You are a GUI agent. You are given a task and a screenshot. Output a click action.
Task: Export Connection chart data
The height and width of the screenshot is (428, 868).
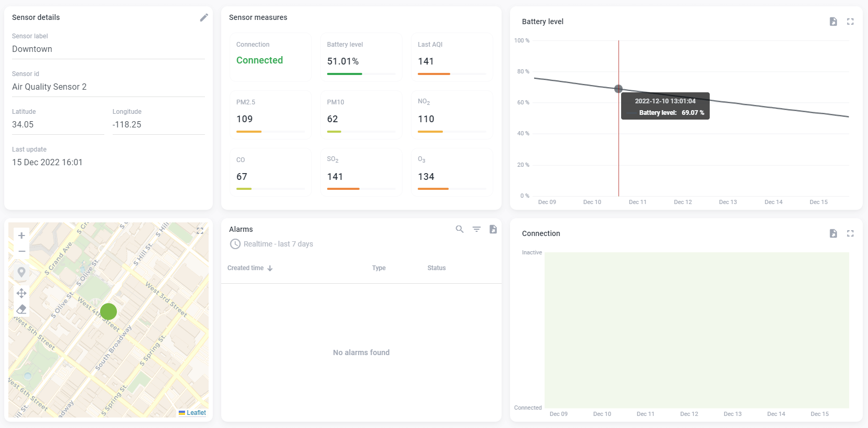click(x=833, y=233)
